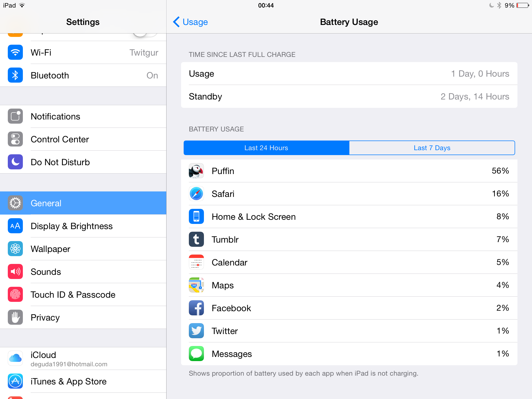Select the Facebook app icon
The image size is (532, 399).
pos(196,308)
